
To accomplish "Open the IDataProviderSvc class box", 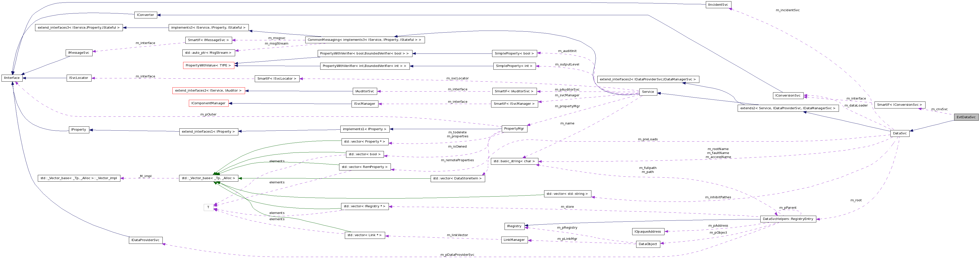I will click(x=146, y=240).
